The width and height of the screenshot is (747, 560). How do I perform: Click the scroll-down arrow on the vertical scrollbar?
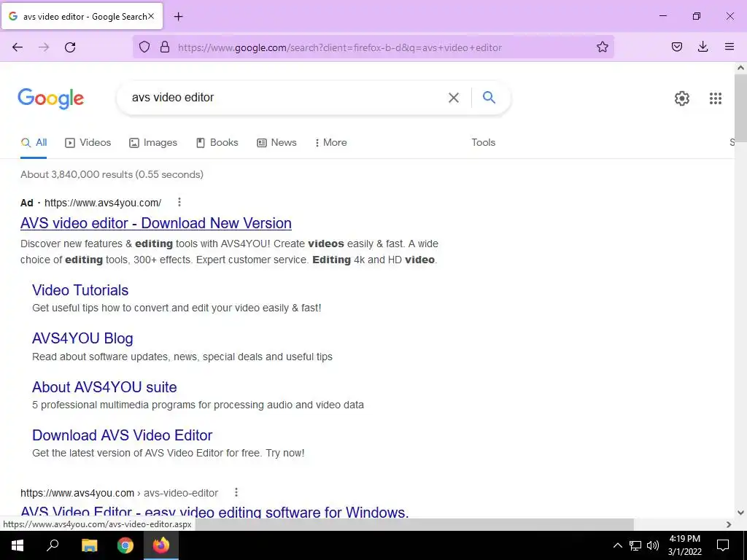(740, 513)
